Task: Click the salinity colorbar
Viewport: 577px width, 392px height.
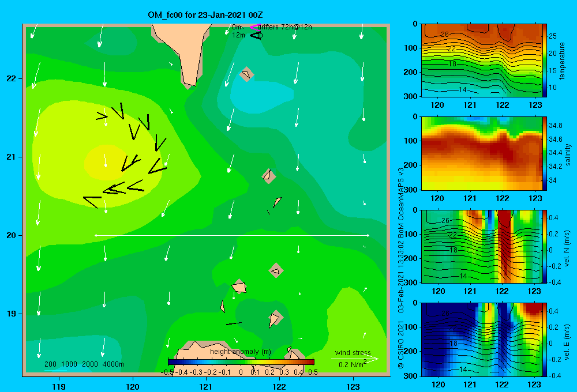Action: pos(545,153)
